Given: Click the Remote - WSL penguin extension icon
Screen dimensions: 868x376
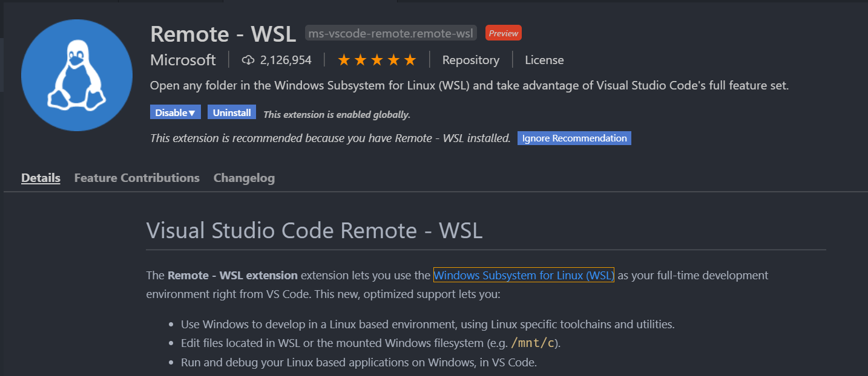Looking at the screenshot, I should coord(77,74).
